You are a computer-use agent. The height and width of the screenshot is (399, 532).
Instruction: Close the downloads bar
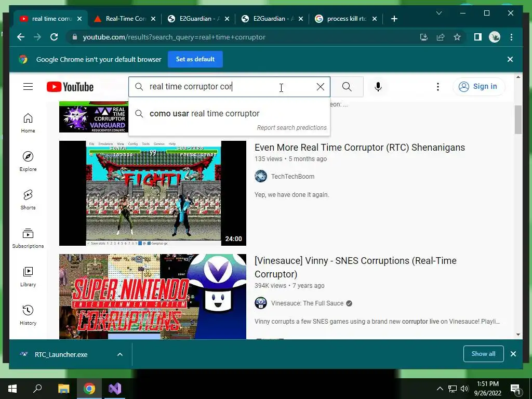(x=513, y=354)
